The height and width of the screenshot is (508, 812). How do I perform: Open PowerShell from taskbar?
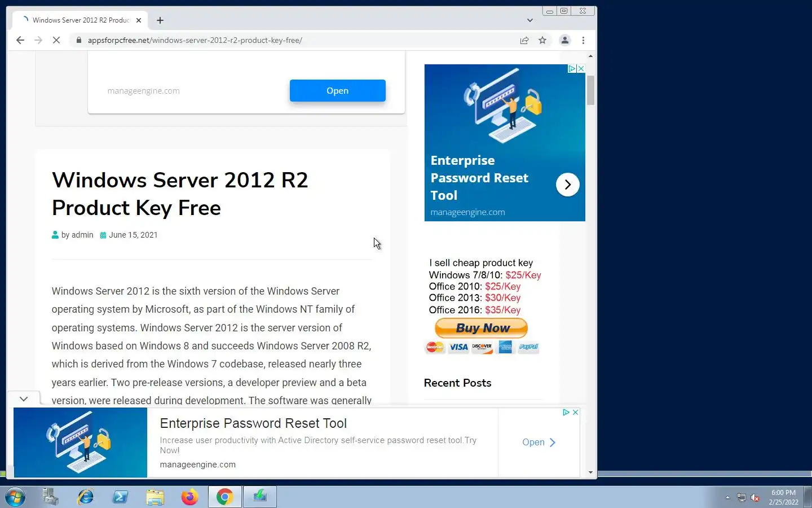120,497
